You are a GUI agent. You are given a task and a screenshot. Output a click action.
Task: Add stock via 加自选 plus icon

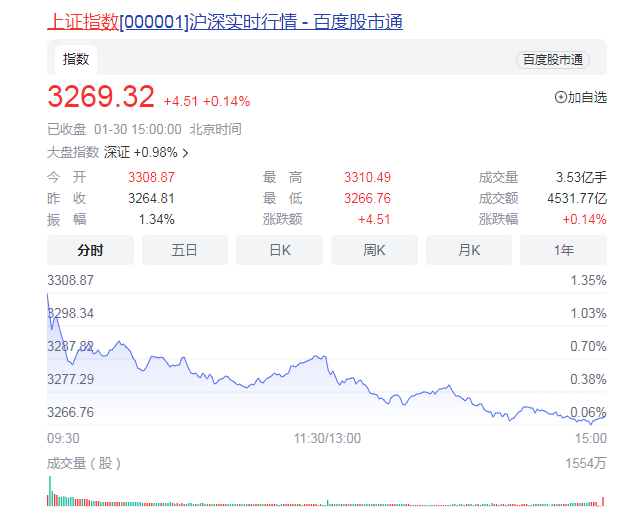click(x=561, y=97)
